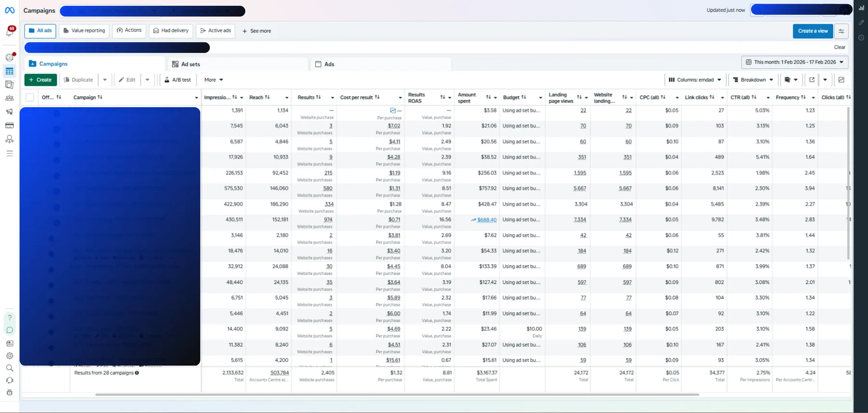Click Create a view button
The image size is (868, 413).
813,31
